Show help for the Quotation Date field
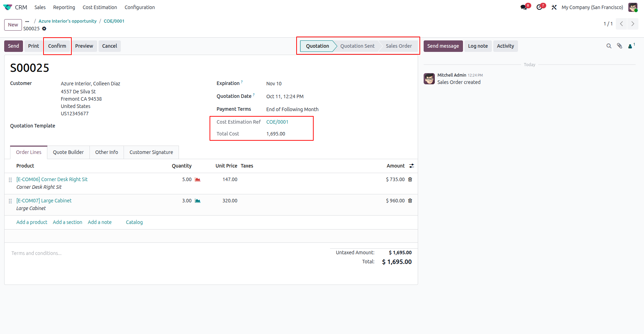 (x=254, y=95)
